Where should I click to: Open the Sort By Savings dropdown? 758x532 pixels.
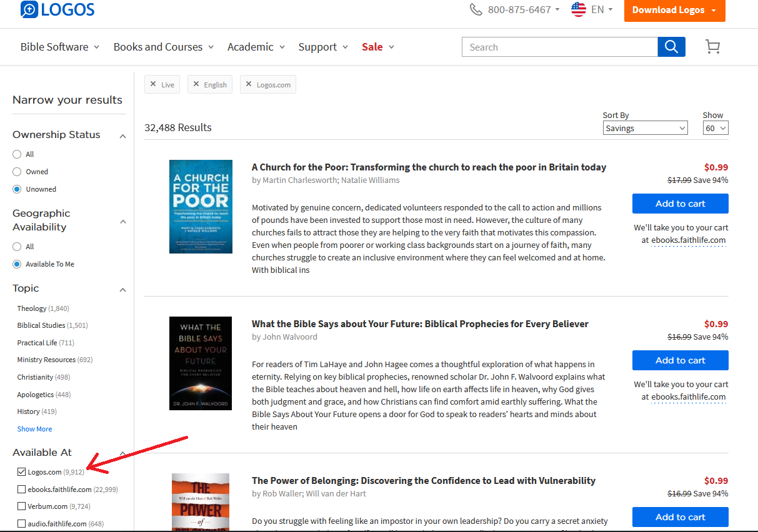tap(645, 128)
